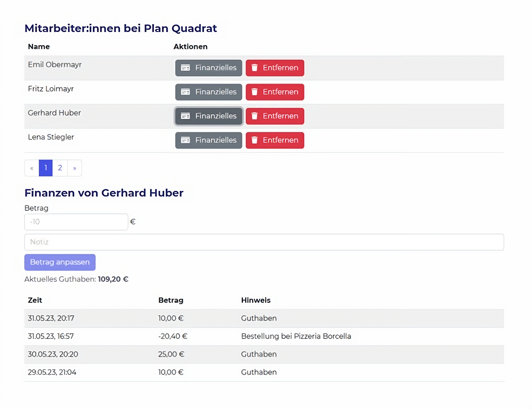Click into the Notiz text field
The width and height of the screenshot is (532, 409).
(x=264, y=242)
